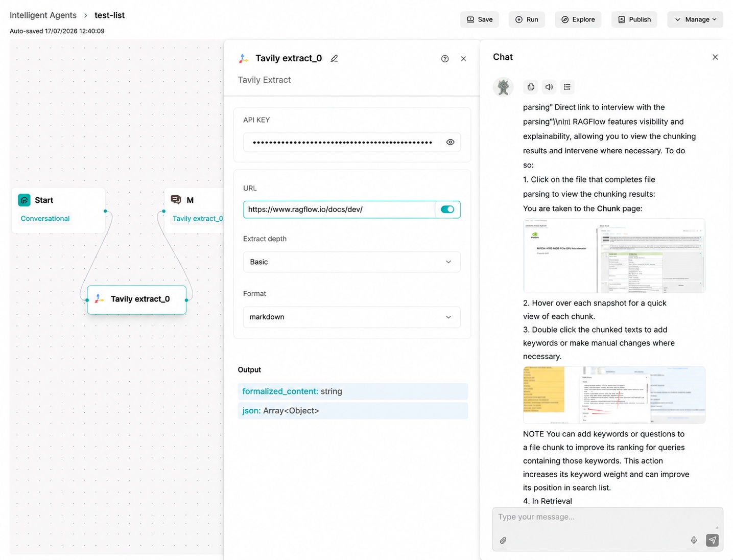Select the message node icon
This screenshot has width=733, height=560.
click(x=176, y=200)
